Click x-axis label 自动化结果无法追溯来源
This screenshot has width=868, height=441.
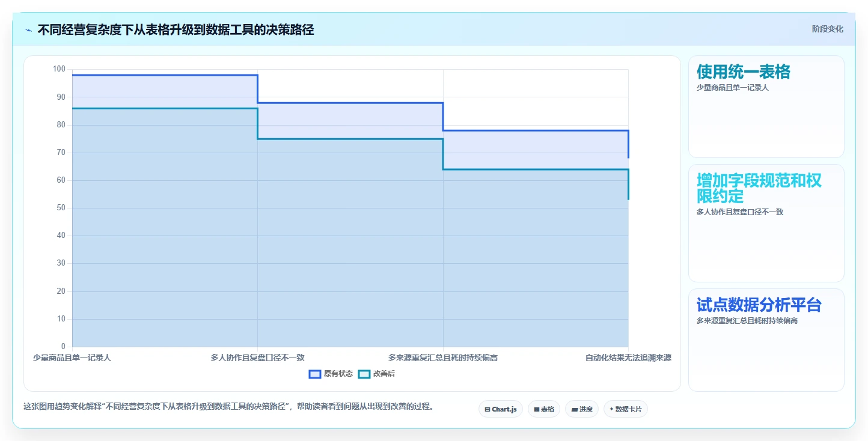pos(628,357)
